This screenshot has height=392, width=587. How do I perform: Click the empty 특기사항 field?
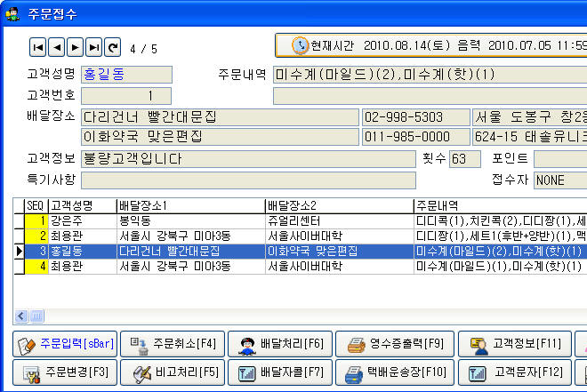pyautogui.click(x=248, y=180)
